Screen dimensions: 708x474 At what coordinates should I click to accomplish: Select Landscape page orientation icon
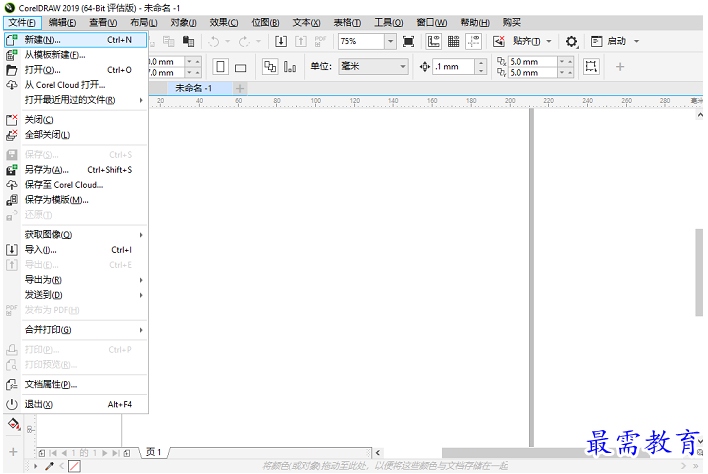tap(241, 68)
